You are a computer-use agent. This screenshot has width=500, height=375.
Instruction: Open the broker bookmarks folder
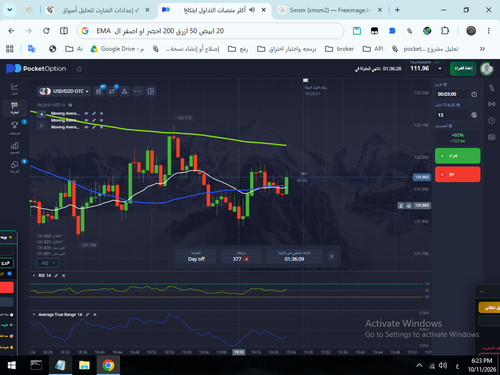tap(339, 49)
